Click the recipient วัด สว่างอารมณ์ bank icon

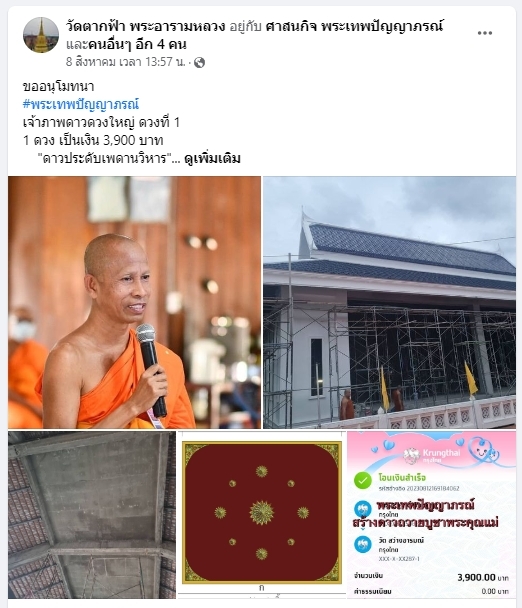click(x=363, y=544)
